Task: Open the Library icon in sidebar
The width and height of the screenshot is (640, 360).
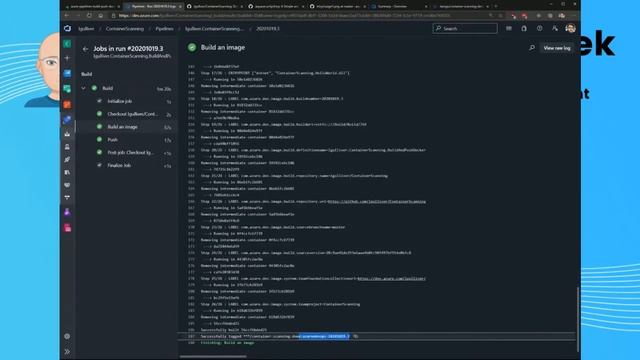Action: point(67,172)
